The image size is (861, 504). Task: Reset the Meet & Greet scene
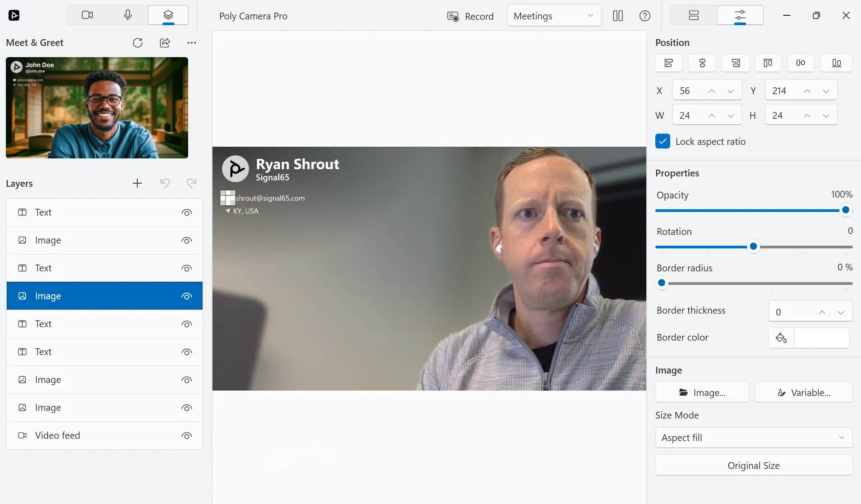138,43
